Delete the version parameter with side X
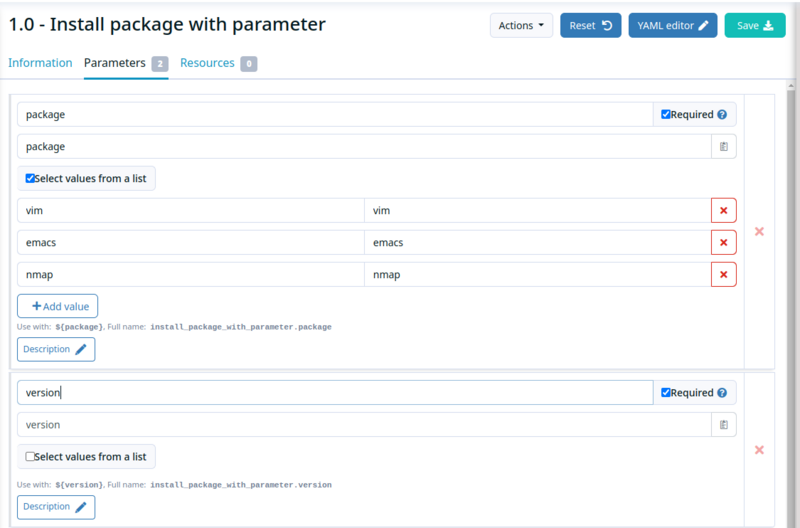Screen dimensions: 800x528 pyautogui.click(x=759, y=450)
